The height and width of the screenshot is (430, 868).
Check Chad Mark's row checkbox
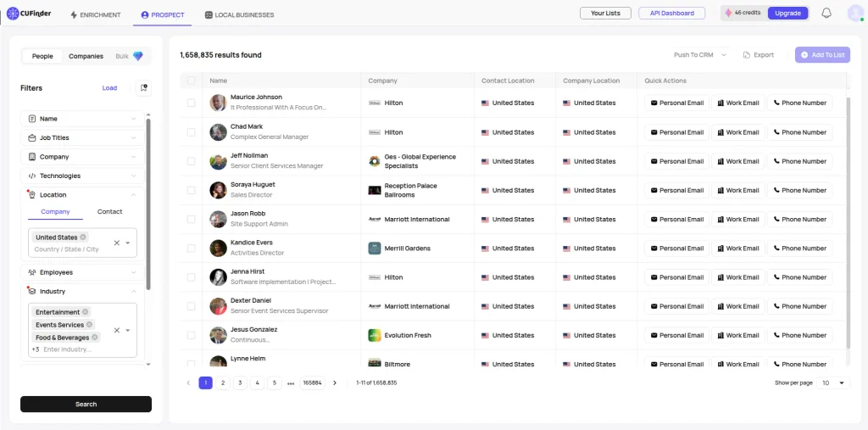pos(191,132)
